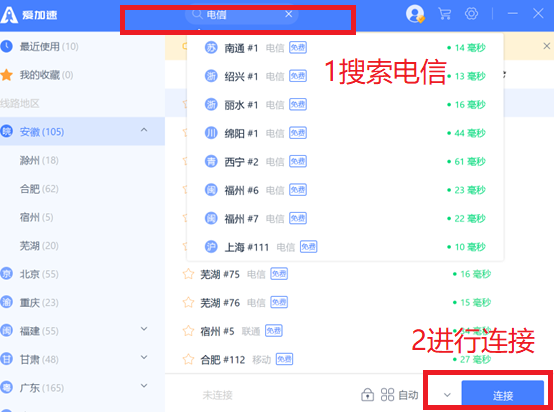Open the settings gear

point(471,14)
